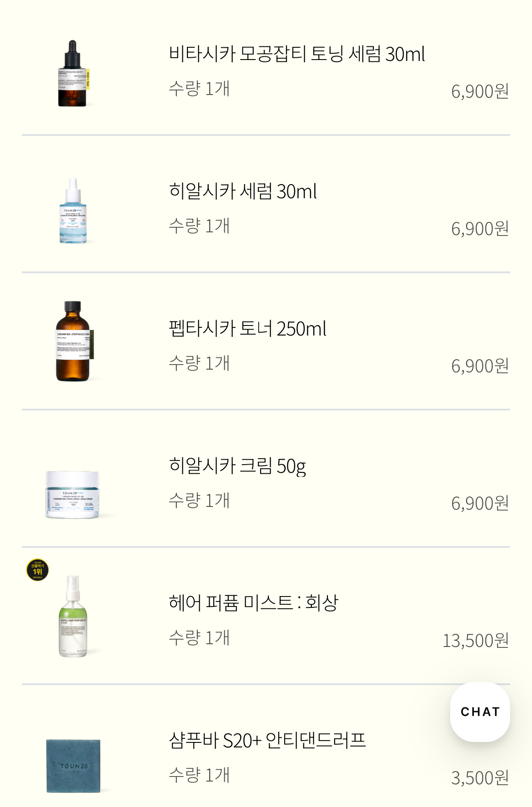Click the 3,500원 price of shampoo bar
Viewport: 532px width, 807px height.
(x=480, y=778)
